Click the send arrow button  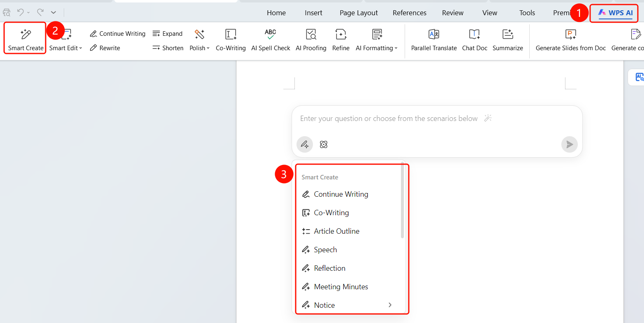pos(570,144)
